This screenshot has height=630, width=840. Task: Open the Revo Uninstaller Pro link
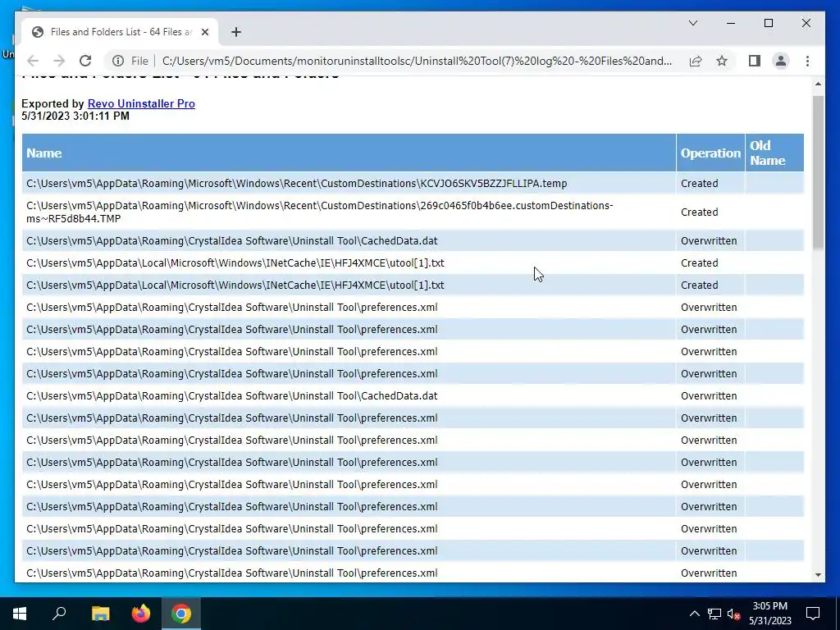pyautogui.click(x=141, y=103)
